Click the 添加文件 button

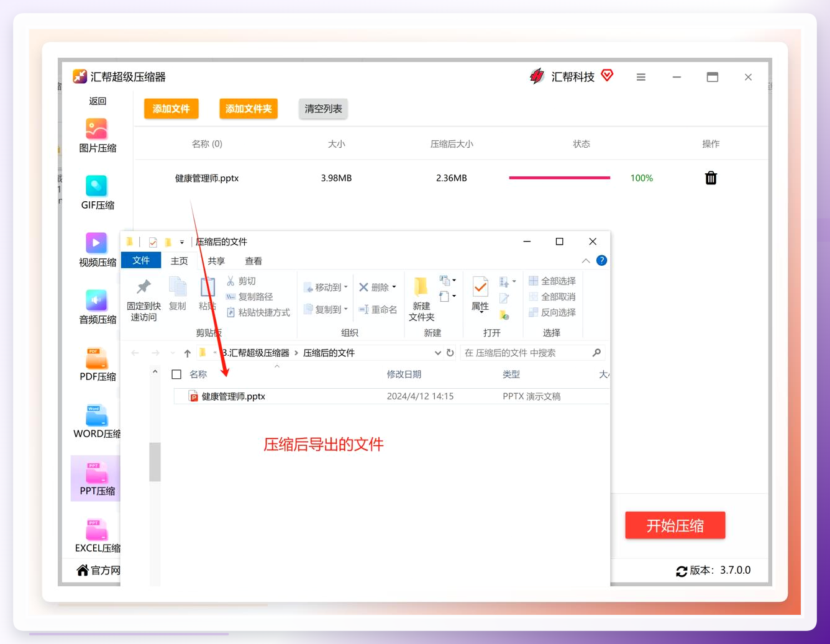coord(171,109)
